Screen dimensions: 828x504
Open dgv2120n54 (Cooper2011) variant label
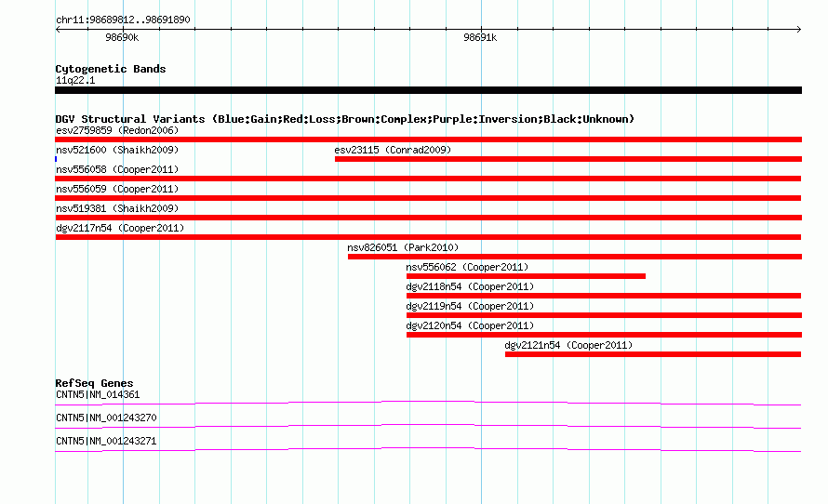point(470,325)
